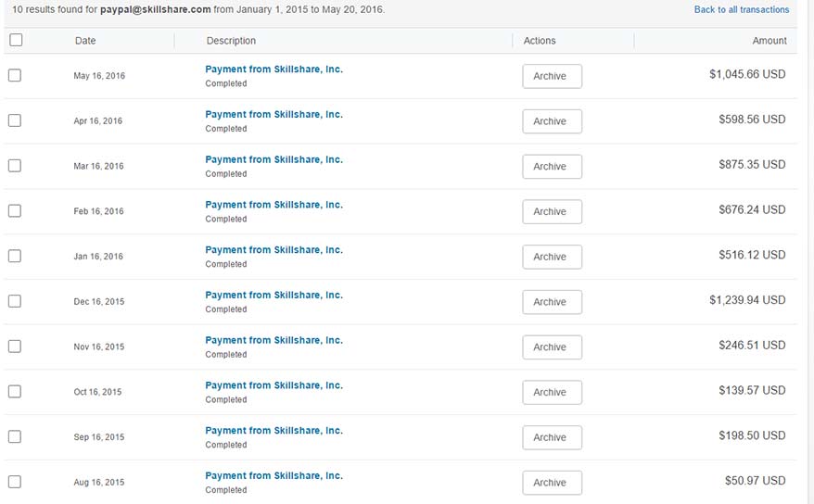Archive the Apr 16, 2016 transaction
This screenshot has width=814, height=504.
[552, 121]
